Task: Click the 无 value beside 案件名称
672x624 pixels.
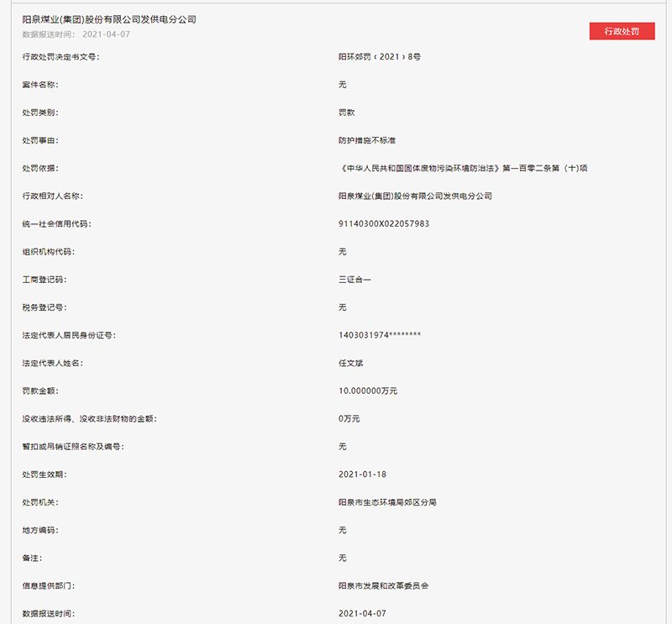Action: 343,85
